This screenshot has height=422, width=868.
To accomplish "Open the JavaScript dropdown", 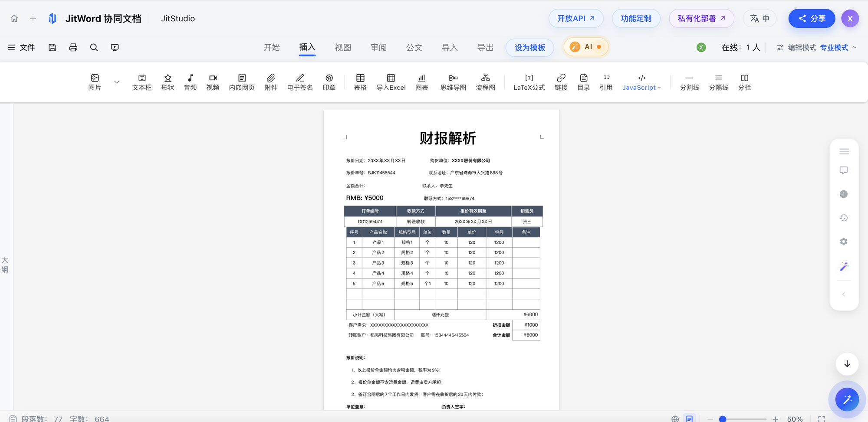I will point(642,82).
